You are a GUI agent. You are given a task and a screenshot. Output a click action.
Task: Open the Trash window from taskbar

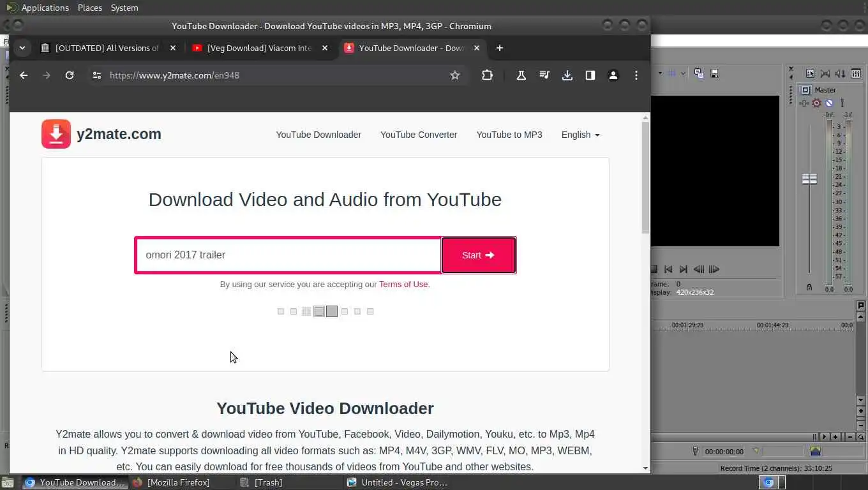point(268,482)
